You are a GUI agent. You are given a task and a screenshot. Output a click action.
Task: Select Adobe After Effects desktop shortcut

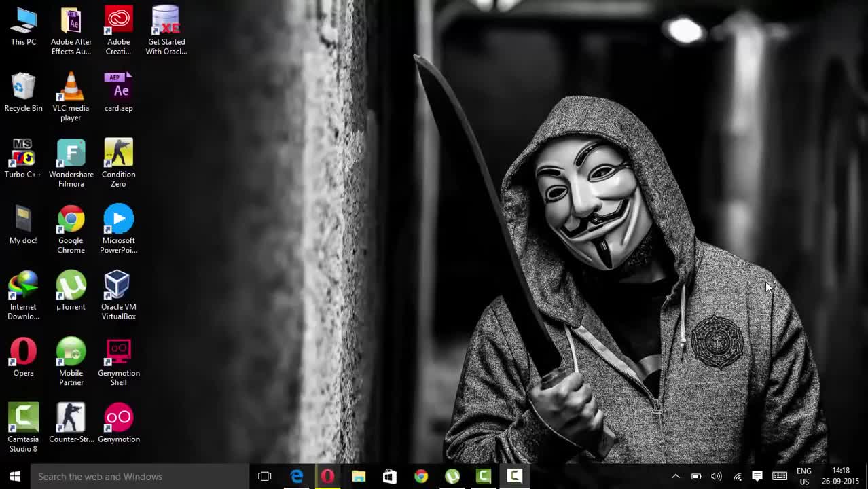[71, 32]
